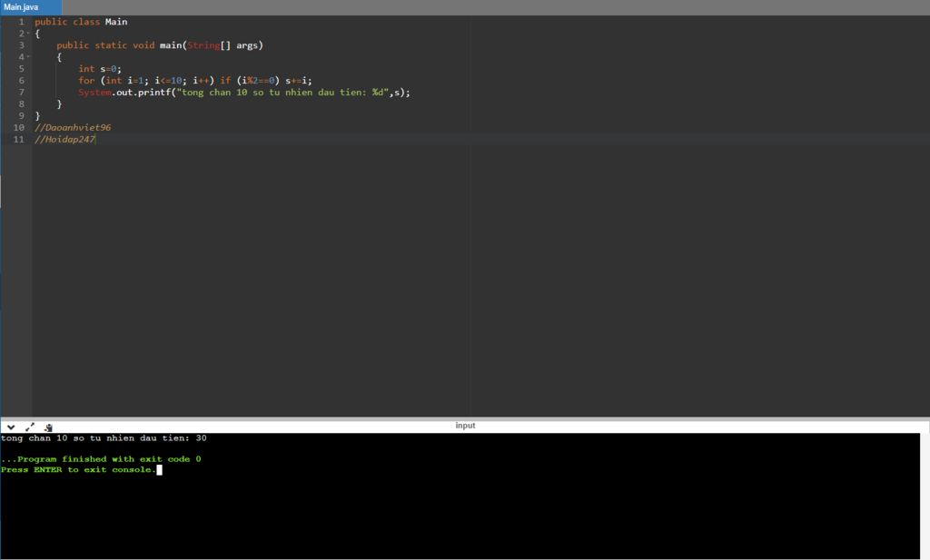The width and height of the screenshot is (930, 560).
Task: Collapse the class block at line 2
Action: (x=28, y=34)
